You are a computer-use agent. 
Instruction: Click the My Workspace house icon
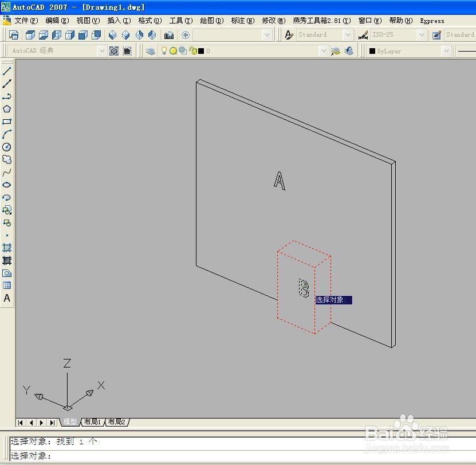point(127,51)
